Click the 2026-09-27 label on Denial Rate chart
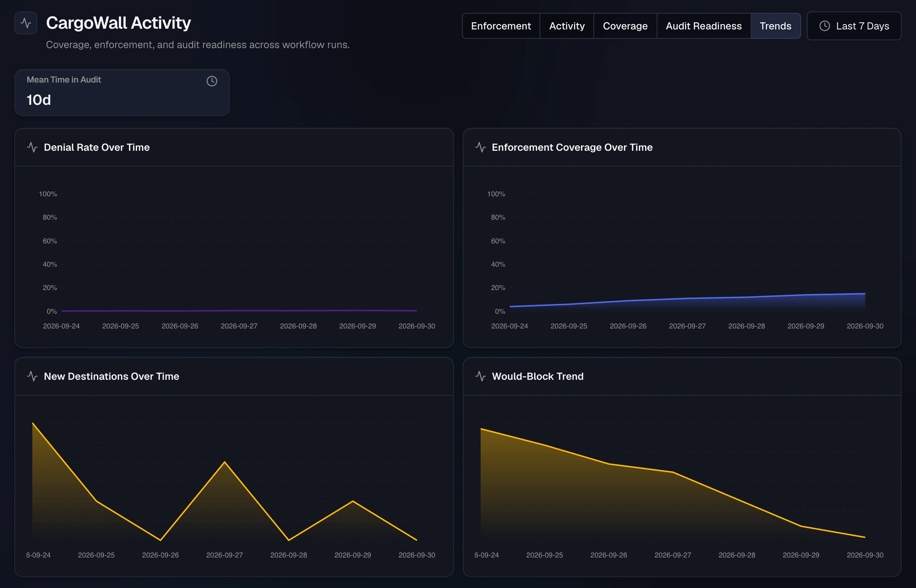This screenshot has height=588, width=916. tap(239, 326)
